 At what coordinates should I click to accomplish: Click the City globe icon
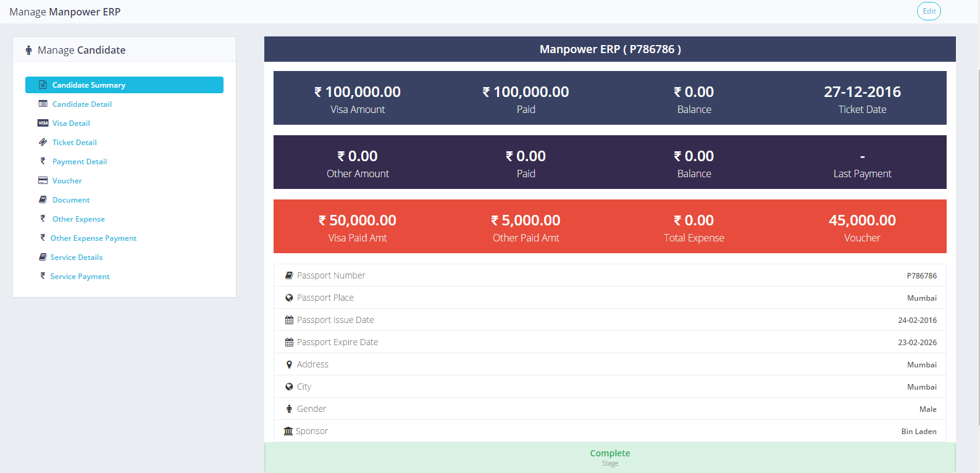coord(289,387)
